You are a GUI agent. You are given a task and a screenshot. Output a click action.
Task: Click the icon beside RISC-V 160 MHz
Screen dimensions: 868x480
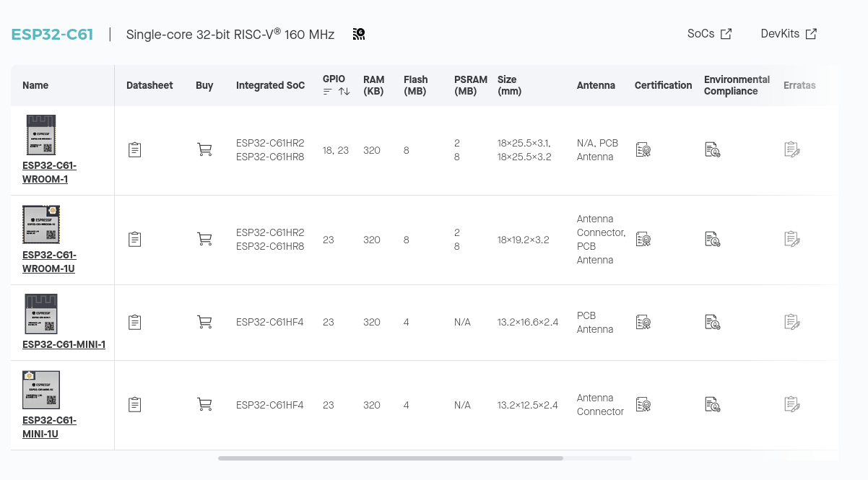click(359, 34)
